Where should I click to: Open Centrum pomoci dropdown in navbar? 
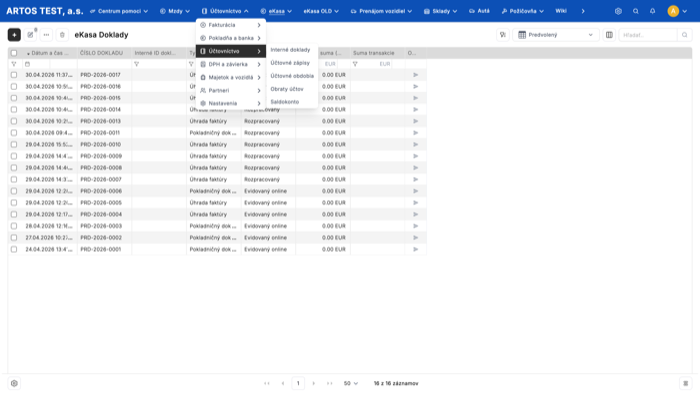click(x=119, y=11)
